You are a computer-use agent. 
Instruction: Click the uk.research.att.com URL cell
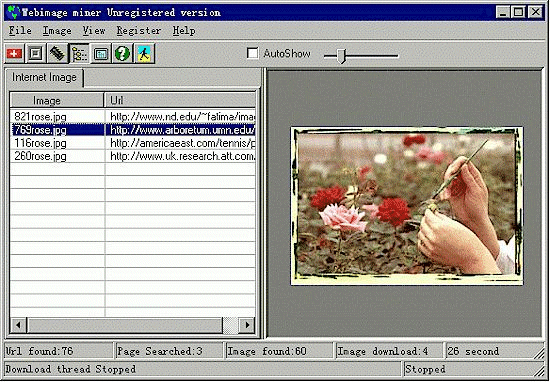[x=180, y=156]
